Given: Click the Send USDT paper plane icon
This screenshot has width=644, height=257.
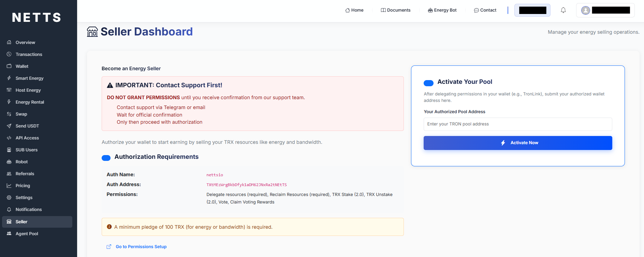Looking at the screenshot, I should tap(9, 126).
